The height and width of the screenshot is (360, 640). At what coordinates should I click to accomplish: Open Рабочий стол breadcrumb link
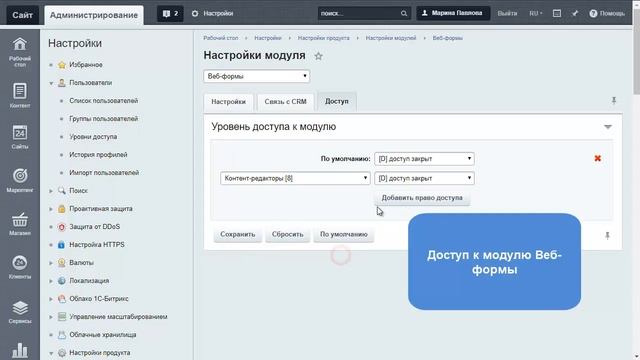[220, 38]
